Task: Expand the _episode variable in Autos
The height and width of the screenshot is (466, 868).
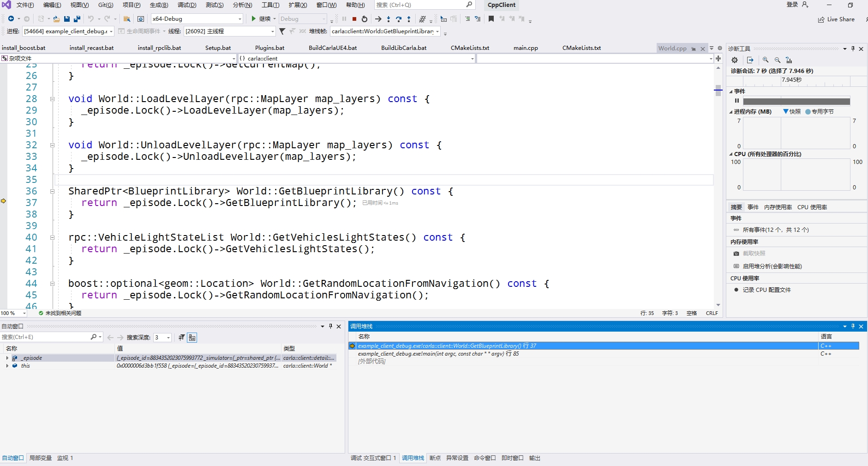Action: tap(7, 358)
